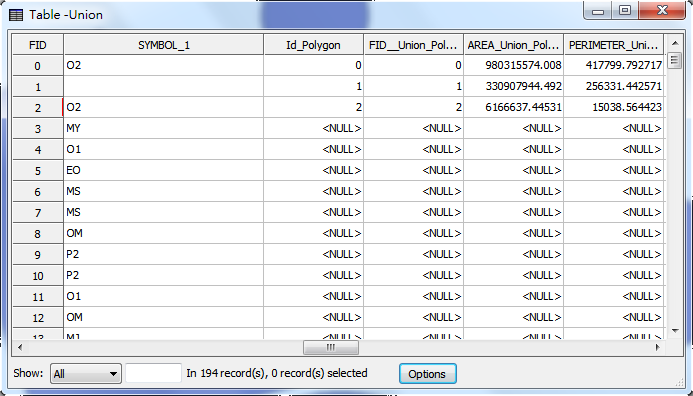The image size is (693, 396).
Task: Select the Id_Polygon column header
Action: pyautogui.click(x=313, y=45)
